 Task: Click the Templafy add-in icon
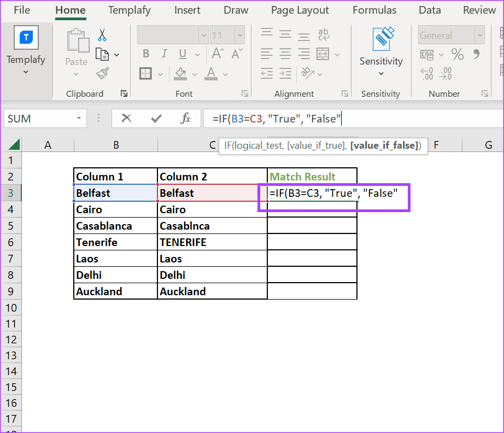pyautogui.click(x=26, y=38)
